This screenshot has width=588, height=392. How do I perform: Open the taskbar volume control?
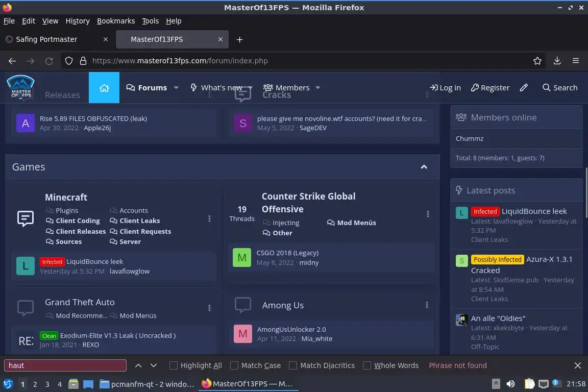(510, 384)
